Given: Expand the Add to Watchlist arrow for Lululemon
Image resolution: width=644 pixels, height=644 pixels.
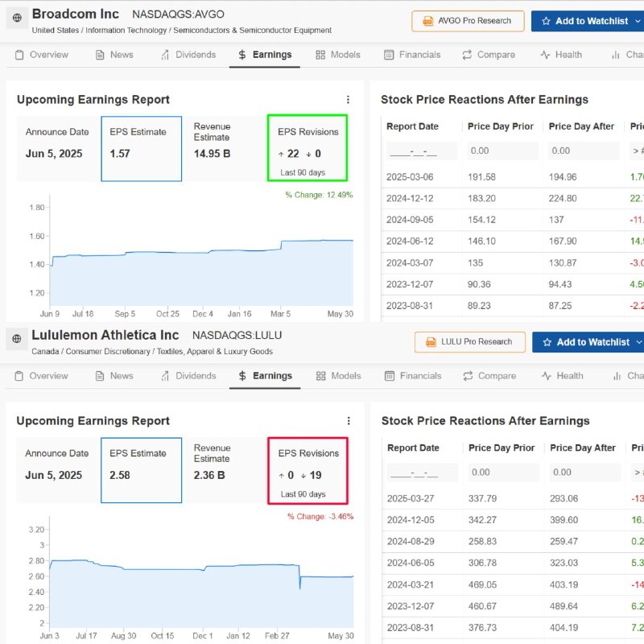Looking at the screenshot, I should (639, 342).
